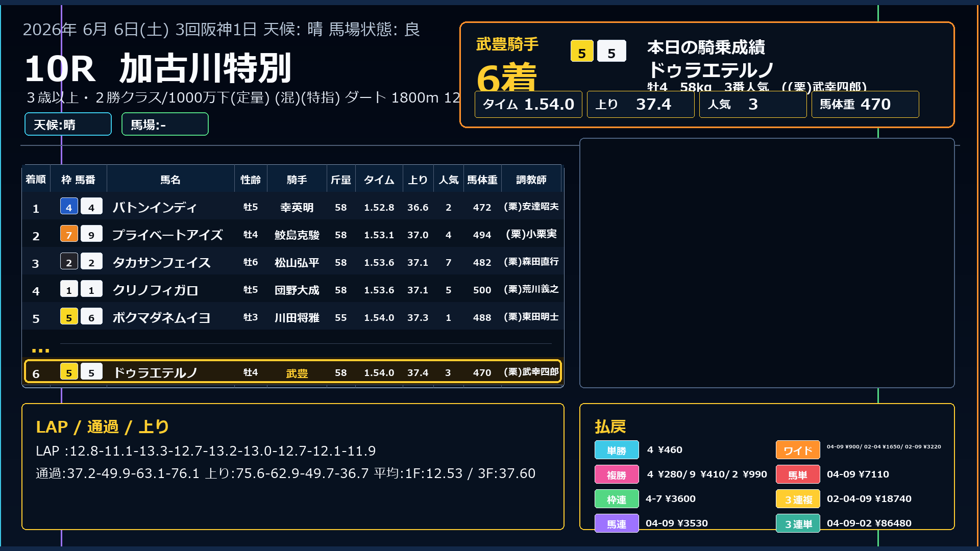The height and width of the screenshot is (551, 980).
Task: Click jockey name 鮫島克駿
Action: pyautogui.click(x=297, y=235)
